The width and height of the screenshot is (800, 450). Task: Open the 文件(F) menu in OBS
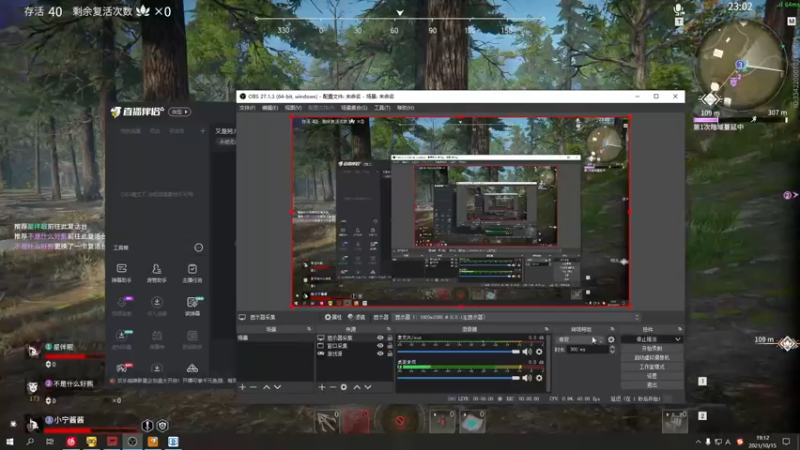click(247, 108)
